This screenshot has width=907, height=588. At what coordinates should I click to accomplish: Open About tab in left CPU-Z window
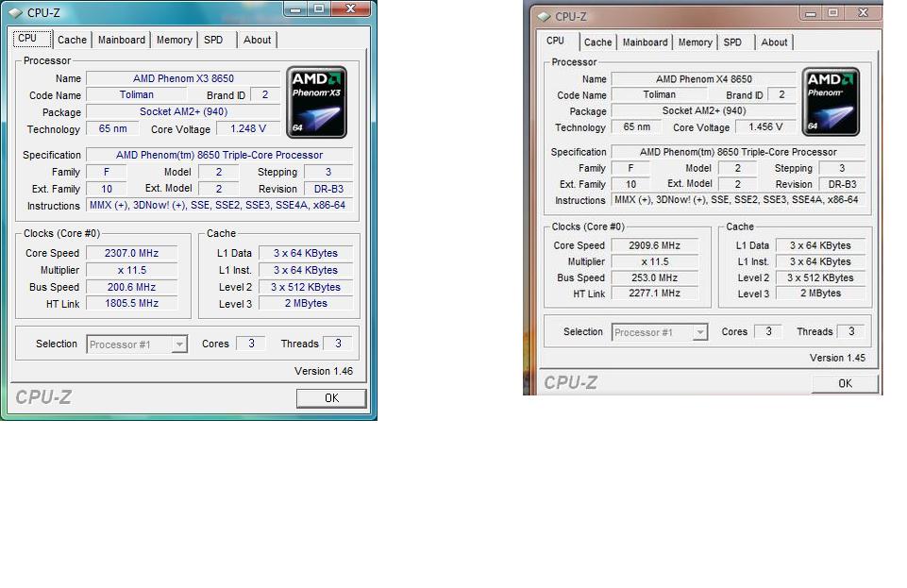pos(257,40)
